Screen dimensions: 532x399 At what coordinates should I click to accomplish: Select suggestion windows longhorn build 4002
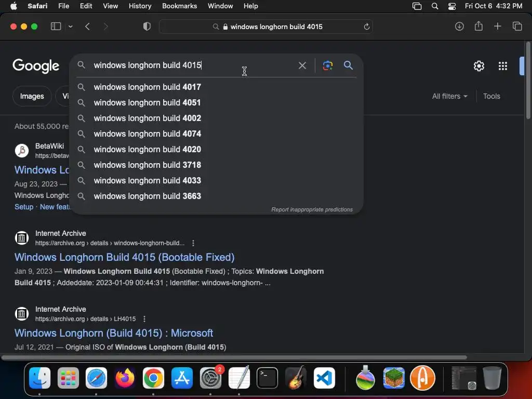(217, 118)
